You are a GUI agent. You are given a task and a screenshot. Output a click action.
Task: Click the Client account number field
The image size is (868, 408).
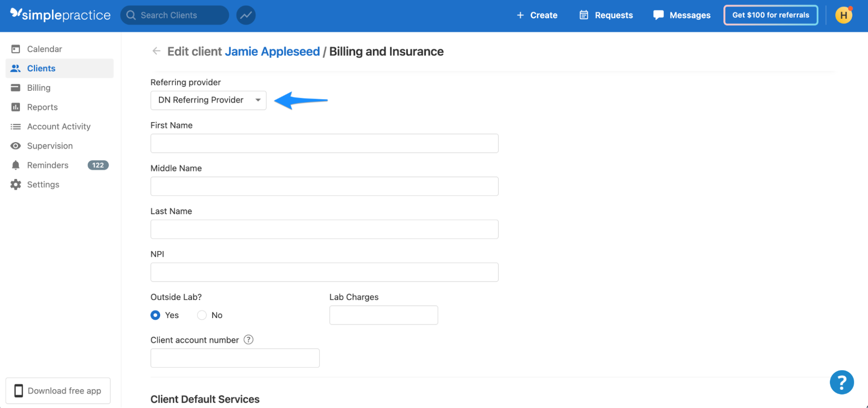pyautogui.click(x=235, y=358)
